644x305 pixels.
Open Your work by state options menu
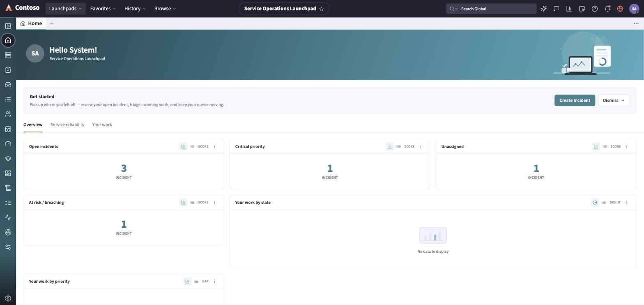[x=627, y=202]
